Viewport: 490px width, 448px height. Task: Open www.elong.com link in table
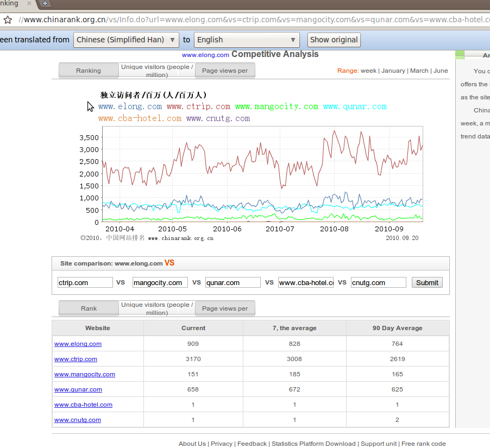click(78, 344)
